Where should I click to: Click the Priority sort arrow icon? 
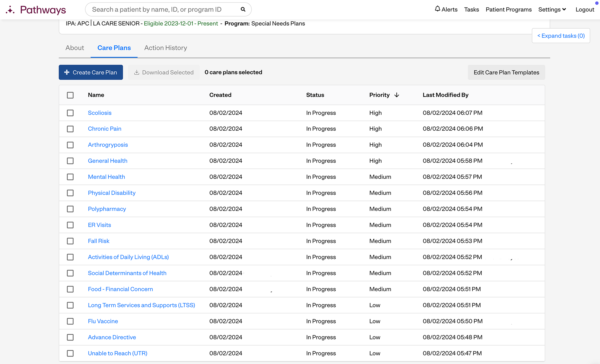[x=396, y=95]
